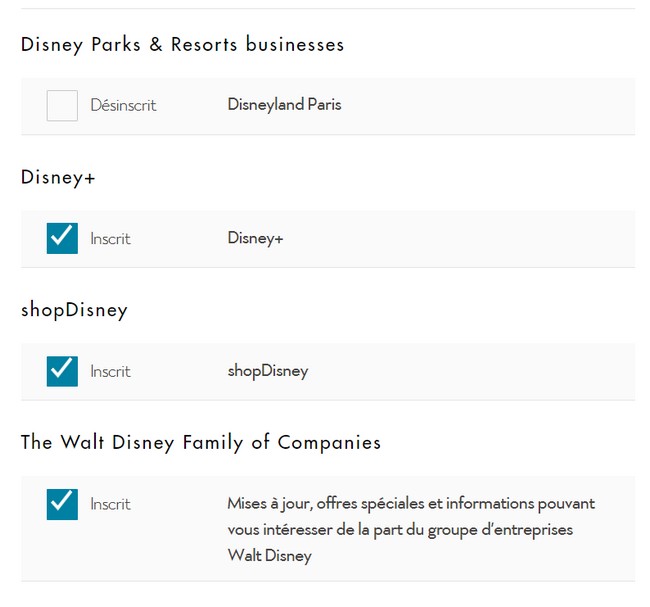Click 'Inscrit' label beside the Mises à jour text

[111, 504]
